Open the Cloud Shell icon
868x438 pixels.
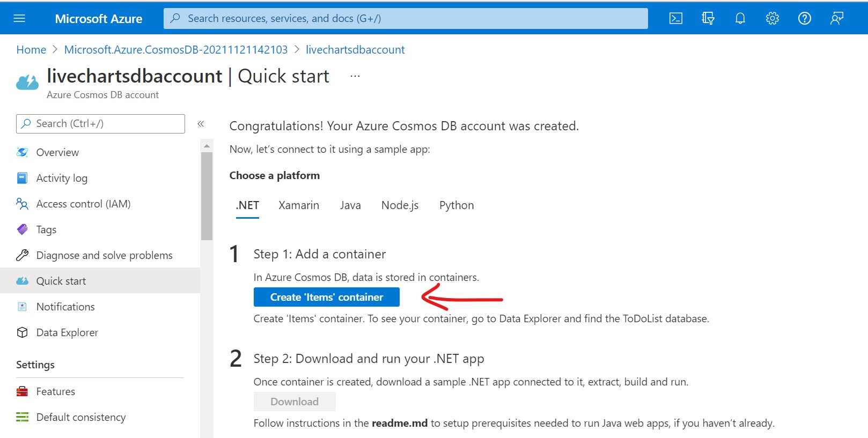[676, 18]
